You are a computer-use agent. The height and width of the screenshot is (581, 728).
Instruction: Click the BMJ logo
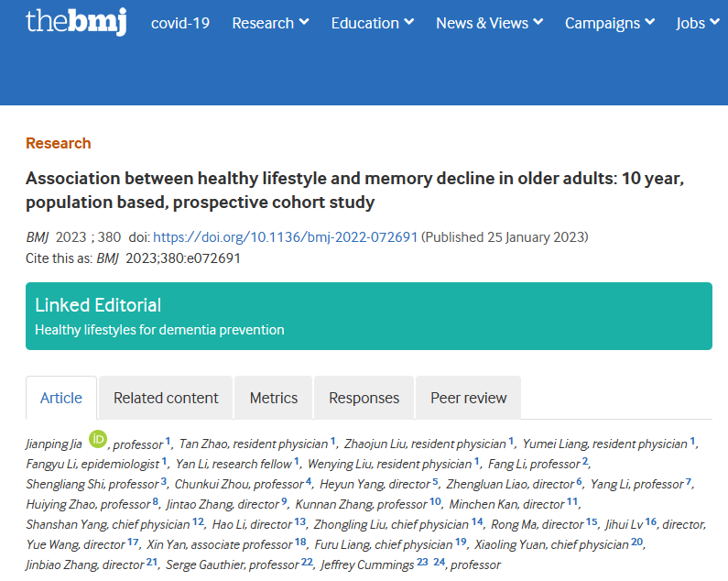click(x=76, y=22)
